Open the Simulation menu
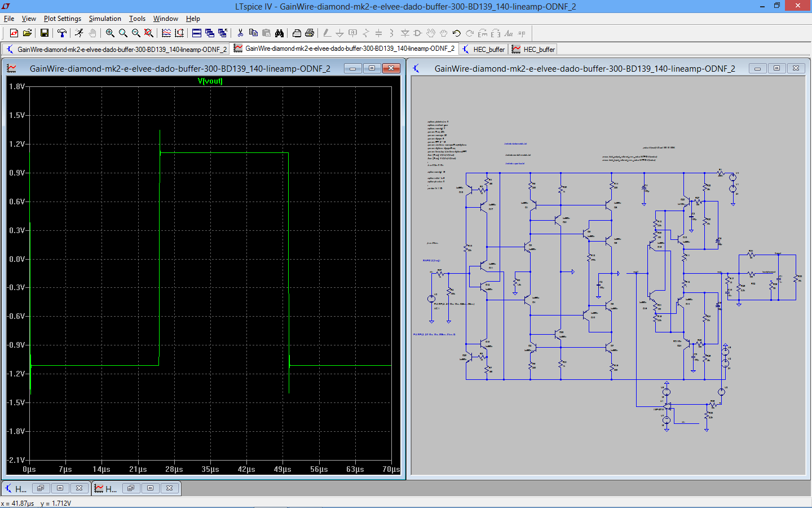 click(x=105, y=19)
